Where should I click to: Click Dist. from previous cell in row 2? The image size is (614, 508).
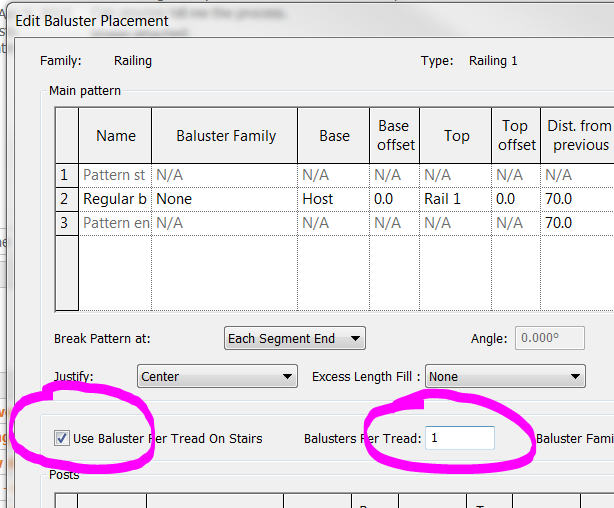(x=577, y=199)
